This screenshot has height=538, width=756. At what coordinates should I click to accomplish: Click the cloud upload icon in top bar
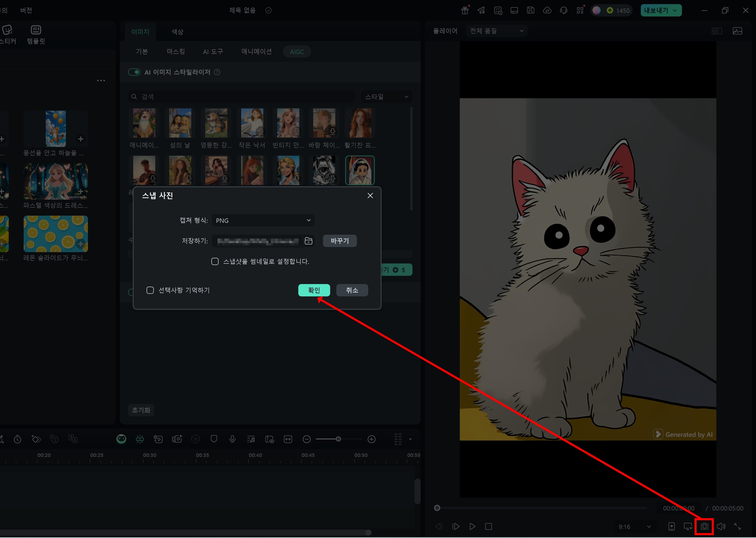pos(547,10)
